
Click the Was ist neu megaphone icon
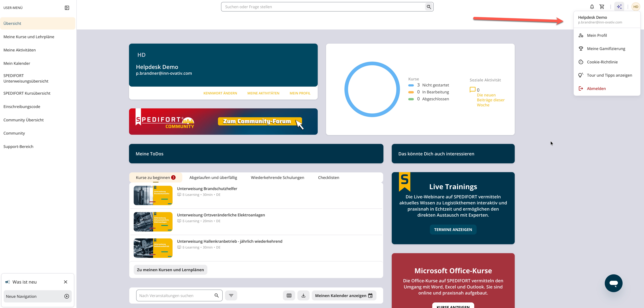coord(7,282)
